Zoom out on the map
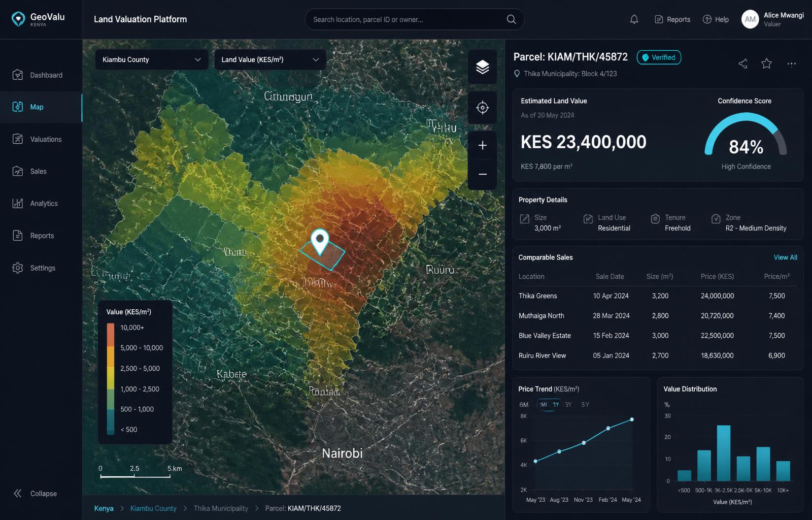Viewport: 812px width, 520px height. tap(482, 174)
